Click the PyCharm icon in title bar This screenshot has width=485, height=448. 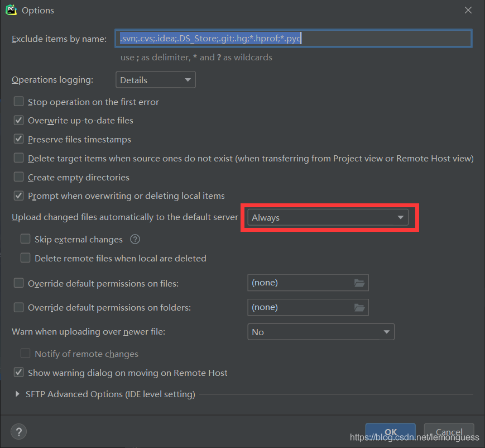11,11
